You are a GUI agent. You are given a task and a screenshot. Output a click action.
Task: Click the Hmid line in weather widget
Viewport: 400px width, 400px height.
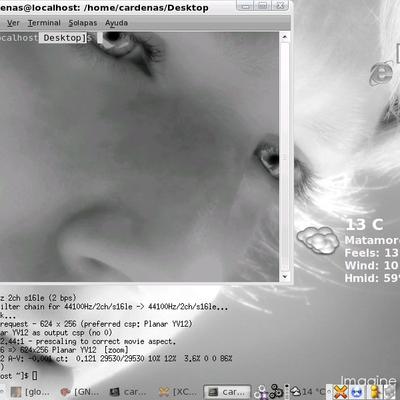coord(372,278)
